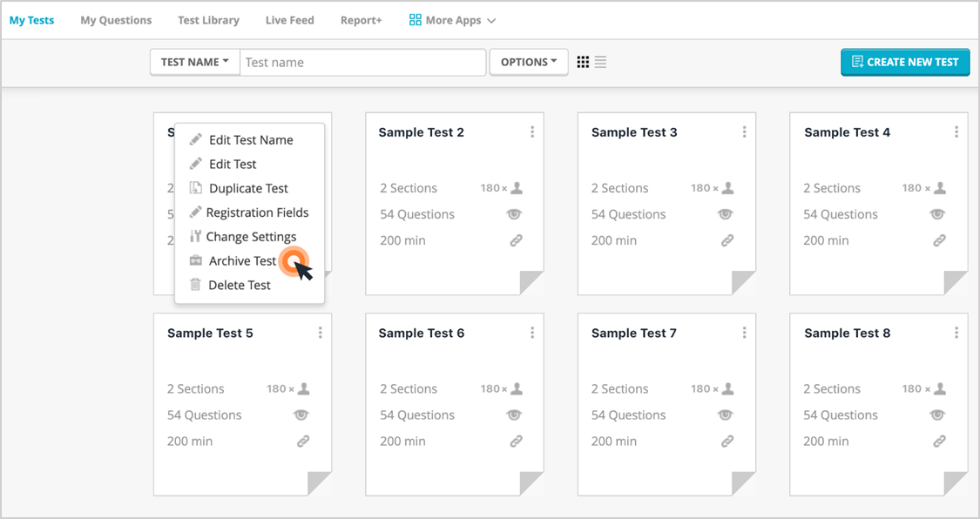Viewport: 980px width, 519px height.
Task: Expand the OPTIONS dropdown
Action: [x=529, y=63]
